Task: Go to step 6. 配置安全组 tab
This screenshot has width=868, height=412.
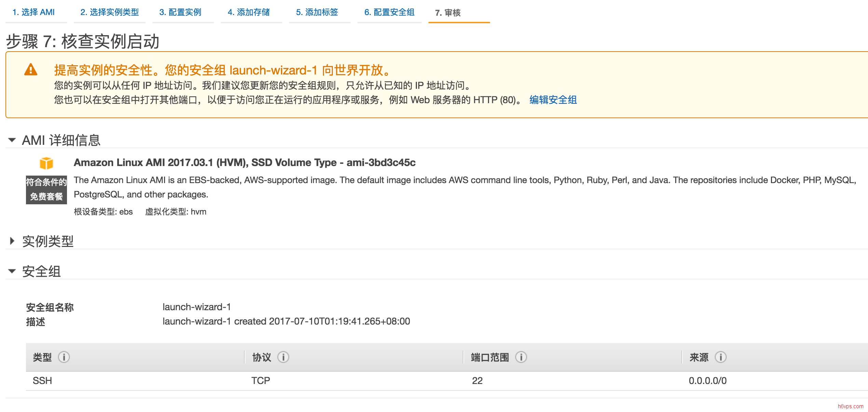Action: point(390,12)
